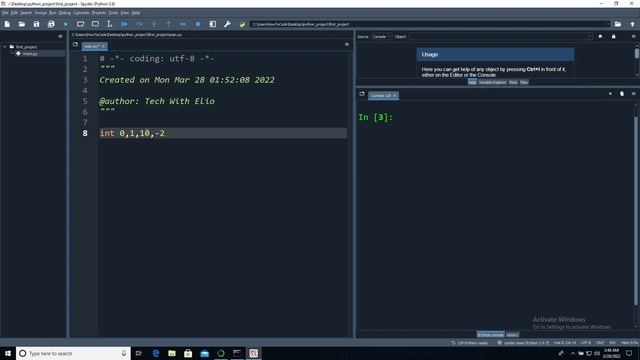Switch to the History tab
The height and width of the screenshot is (360, 640).
point(513,335)
